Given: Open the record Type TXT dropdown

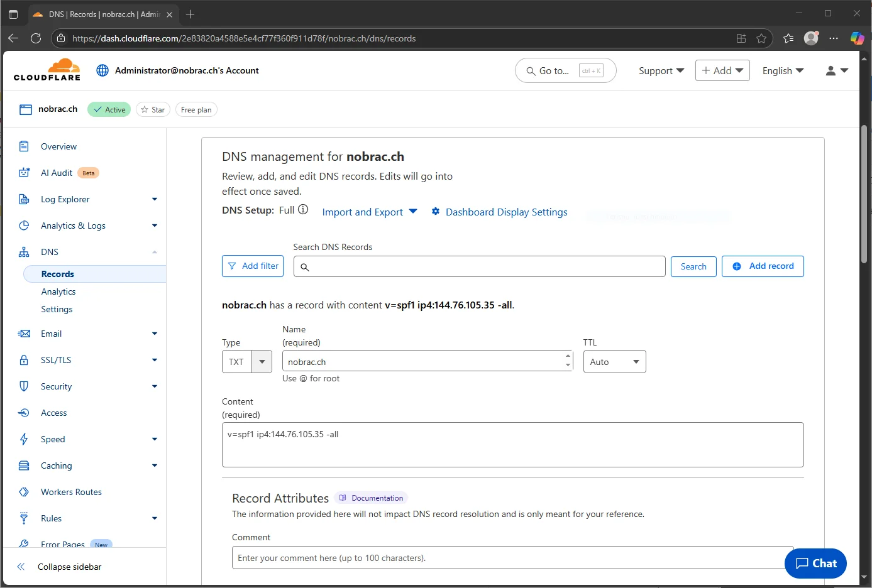Looking at the screenshot, I should 247,362.
